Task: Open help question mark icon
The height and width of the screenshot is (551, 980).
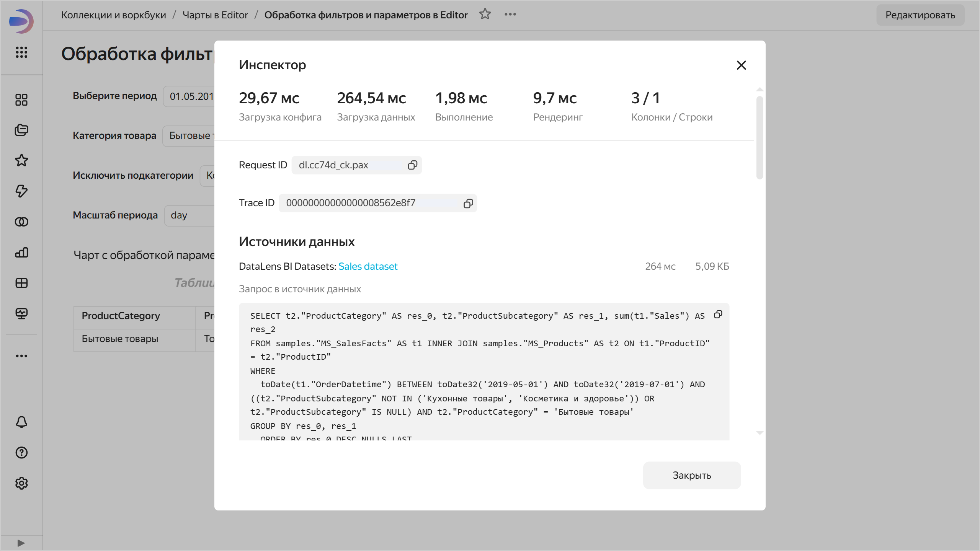Action: pyautogui.click(x=21, y=452)
